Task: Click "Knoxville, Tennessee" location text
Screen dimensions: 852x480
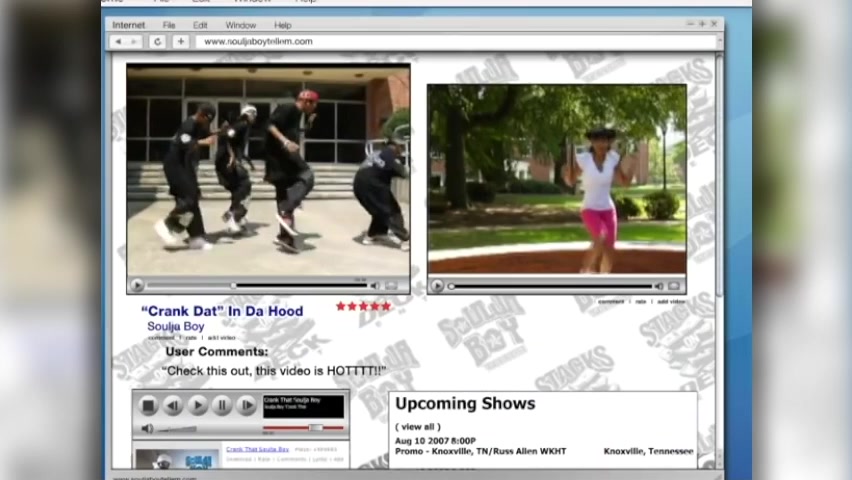Action: click(x=648, y=451)
